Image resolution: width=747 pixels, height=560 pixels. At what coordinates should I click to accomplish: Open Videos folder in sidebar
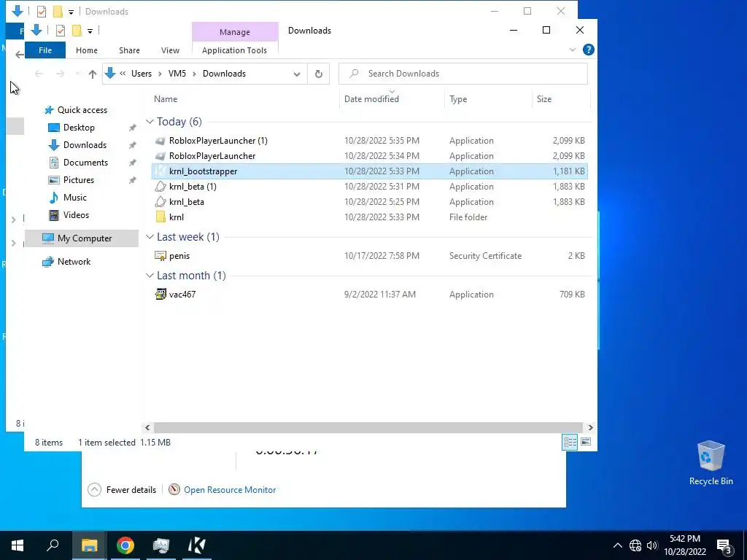pos(76,215)
